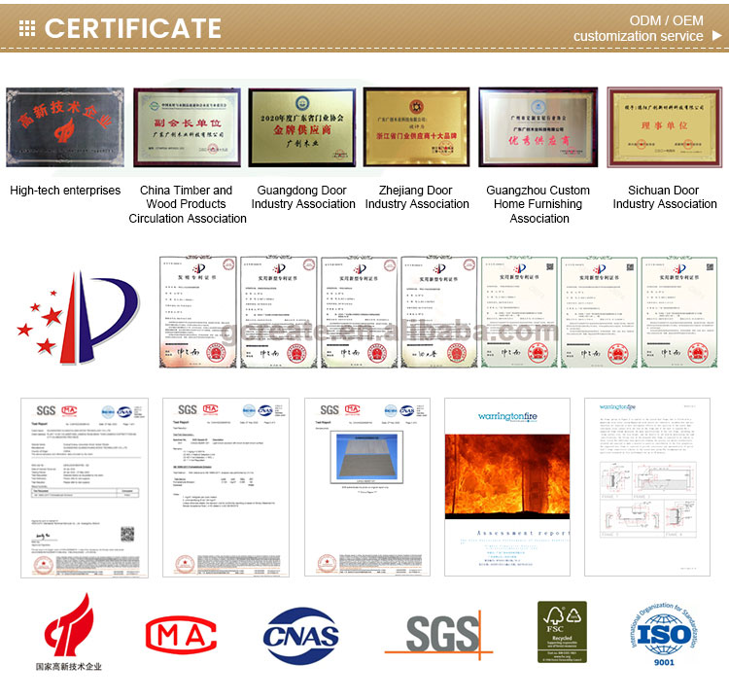Screen dimensions: 729x700
Task: Click the red national high-tech enterprise logo
Action: 69,624
